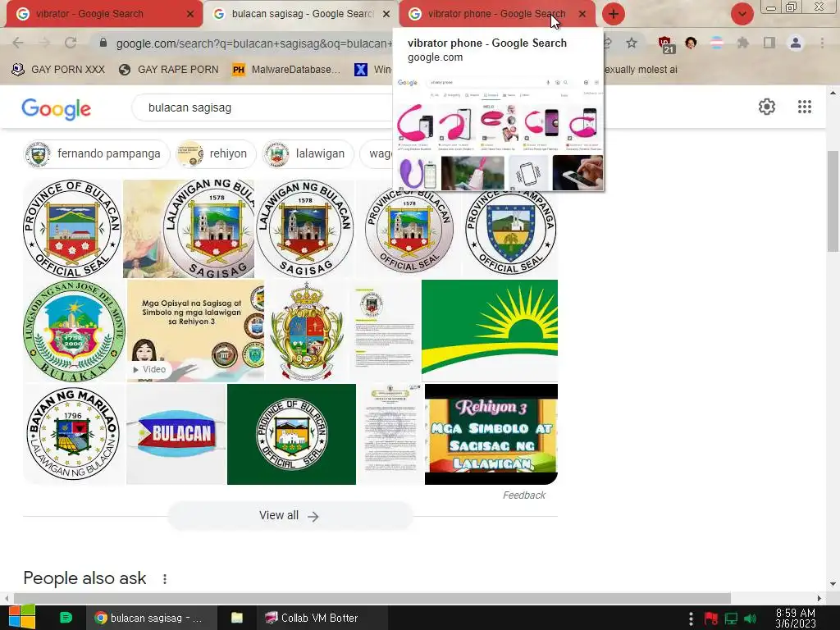Open the Lalawigan ng Bulacan painted background image
840x630 pixels.
click(x=189, y=229)
